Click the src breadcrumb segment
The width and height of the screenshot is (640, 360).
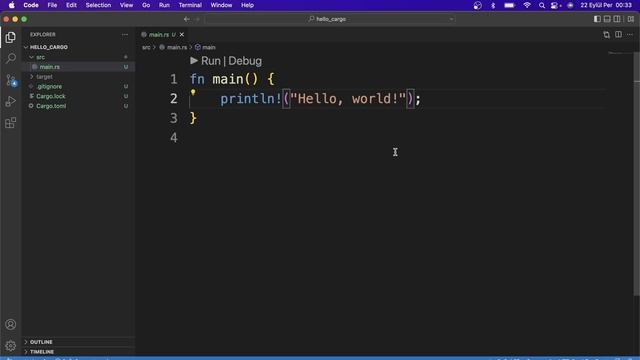click(146, 47)
